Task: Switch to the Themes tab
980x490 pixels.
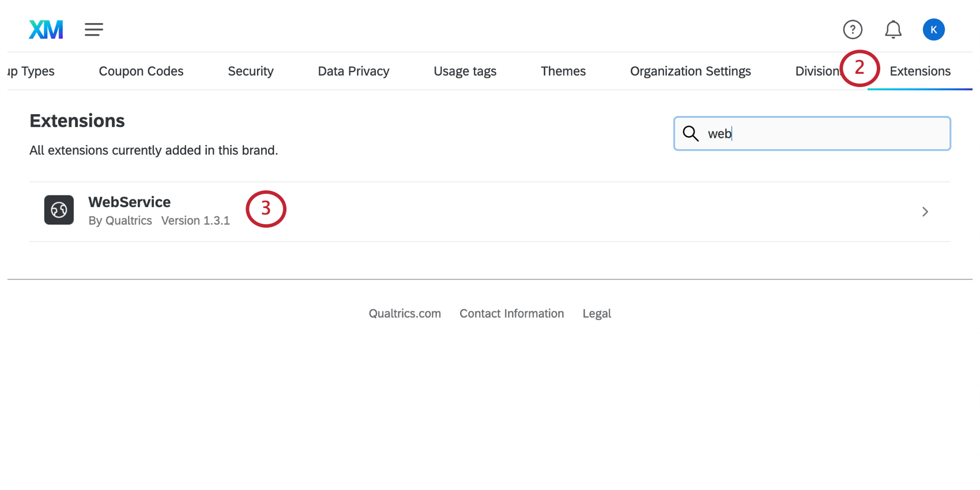Action: tap(563, 71)
